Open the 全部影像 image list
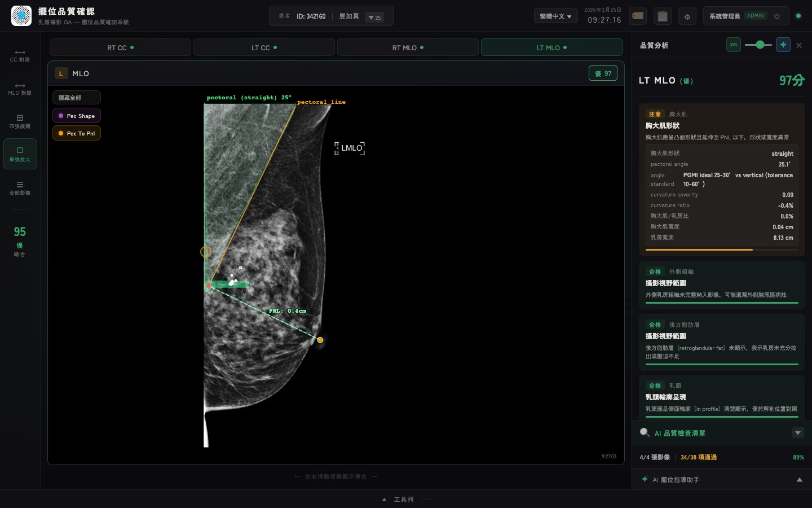 (x=20, y=188)
